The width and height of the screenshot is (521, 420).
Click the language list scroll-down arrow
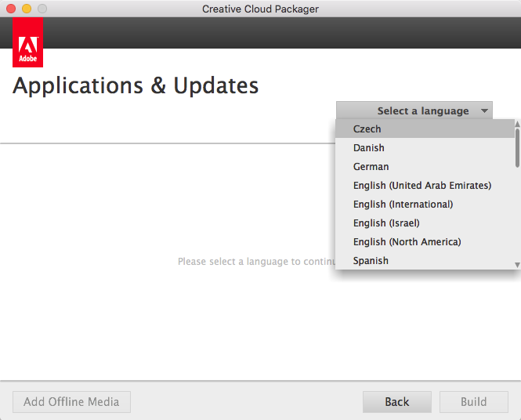pos(517,265)
